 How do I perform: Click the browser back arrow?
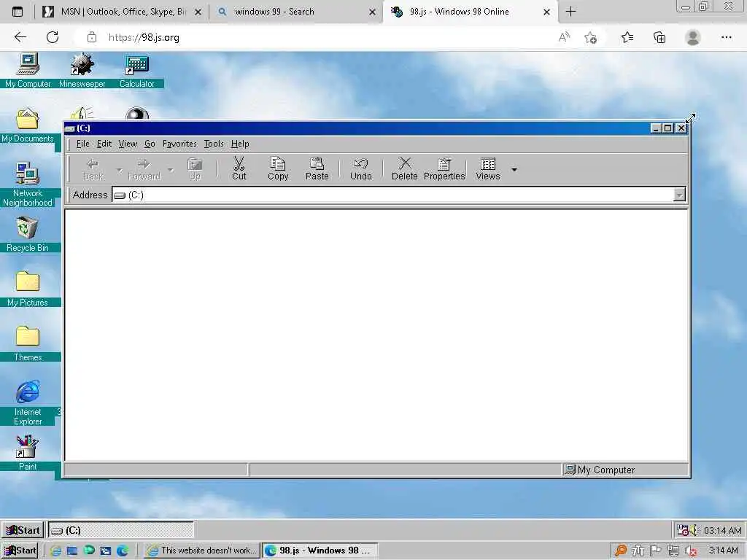tap(20, 37)
